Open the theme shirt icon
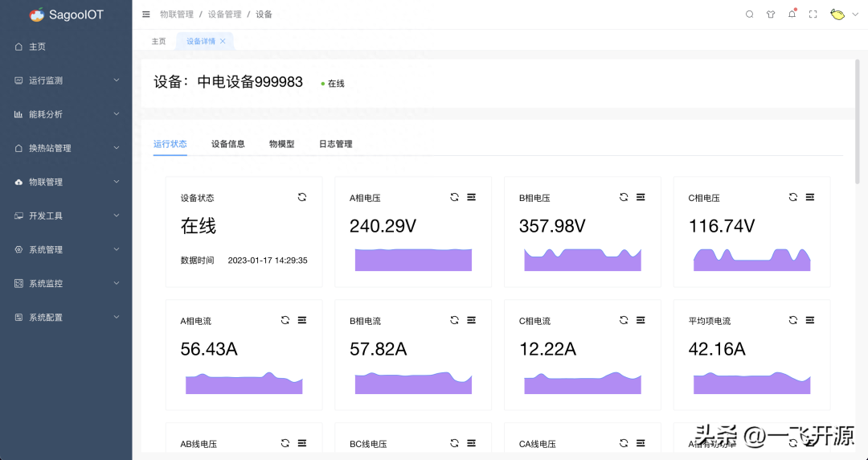The image size is (868, 460). coord(771,14)
